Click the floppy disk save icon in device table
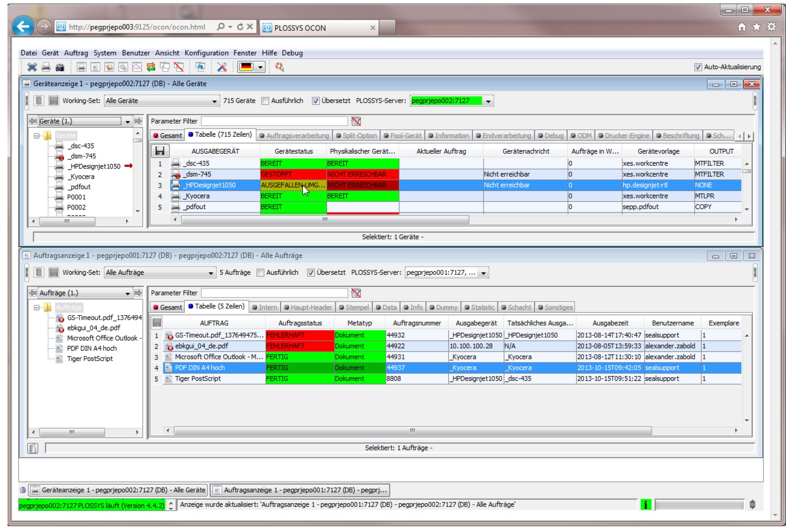The image size is (786, 532). tap(160, 151)
